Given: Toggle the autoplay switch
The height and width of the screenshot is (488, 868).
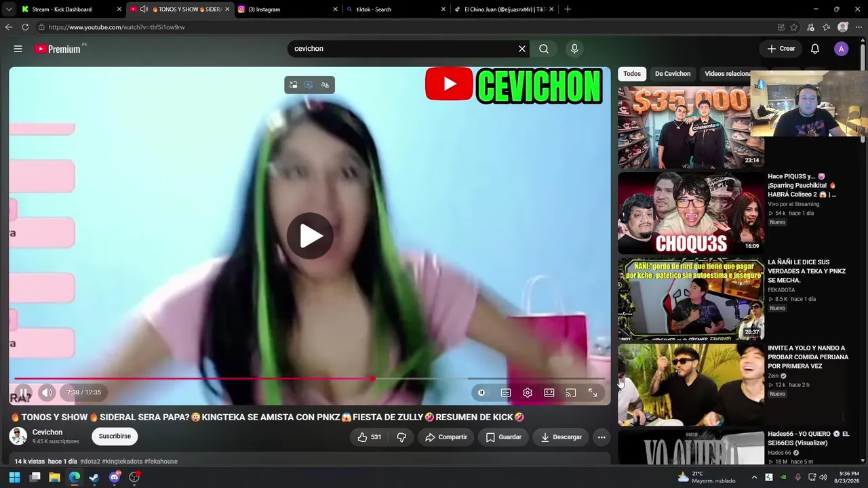Looking at the screenshot, I should 481,392.
